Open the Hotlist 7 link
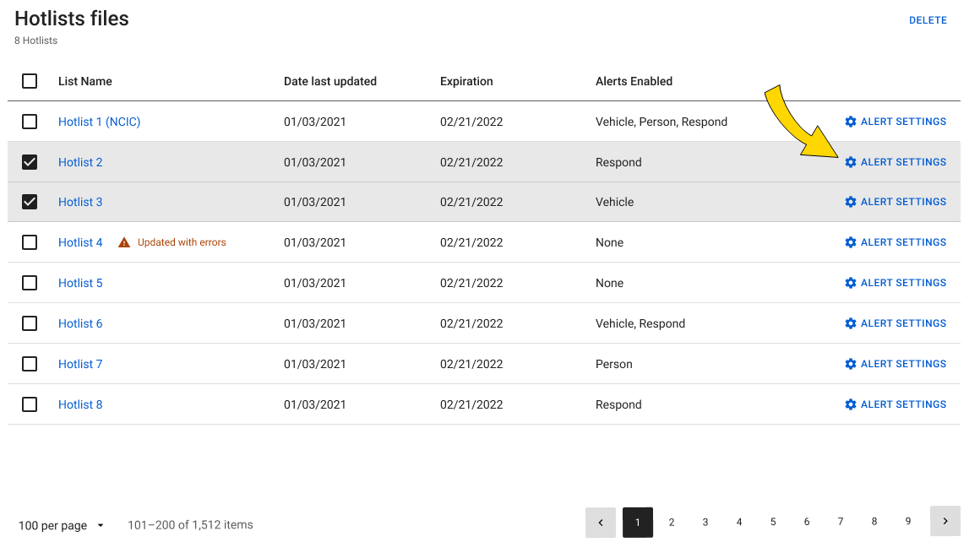This screenshot has height=553, width=980. [80, 364]
